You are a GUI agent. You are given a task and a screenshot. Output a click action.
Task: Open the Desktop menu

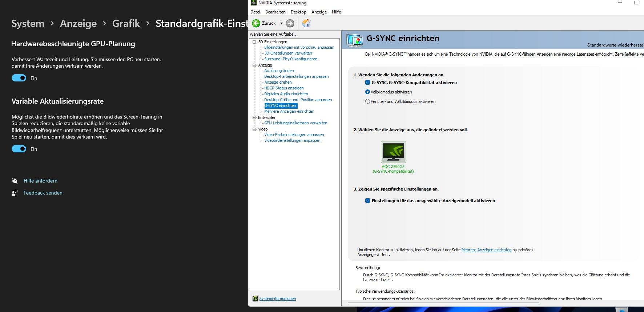click(298, 12)
